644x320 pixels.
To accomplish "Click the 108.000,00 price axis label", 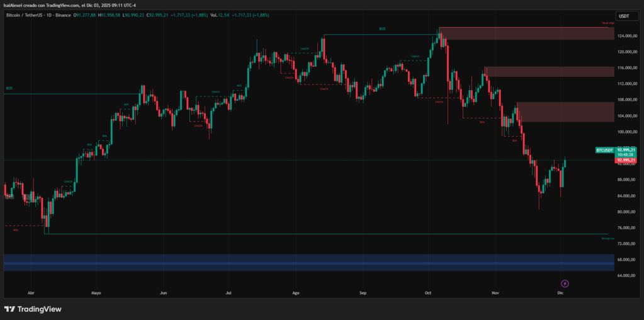I will coord(627,100).
